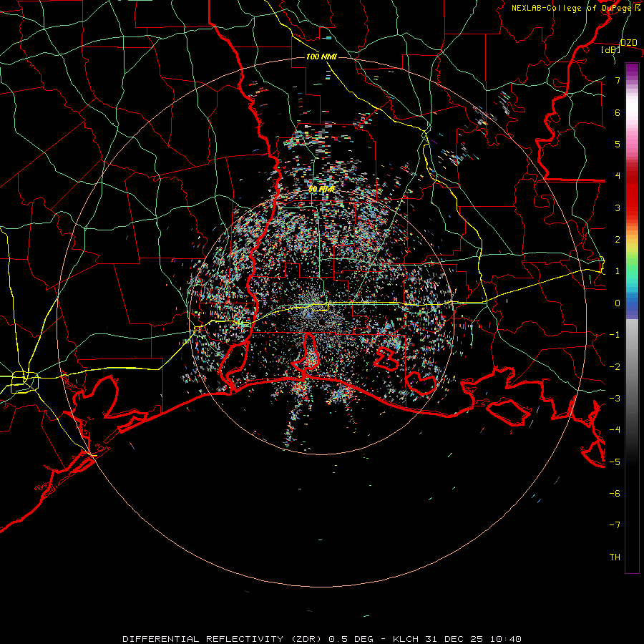Image resolution: width=644 pixels, height=644 pixels.
Task: Click the positive 6 tick on the dB scale
Action: 618,112
